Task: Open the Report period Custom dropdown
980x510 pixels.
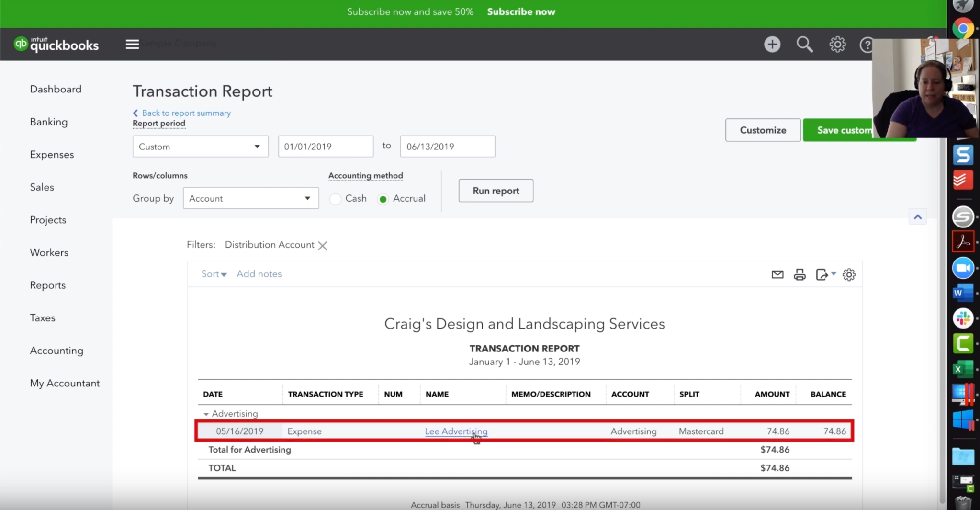Action: click(200, 147)
